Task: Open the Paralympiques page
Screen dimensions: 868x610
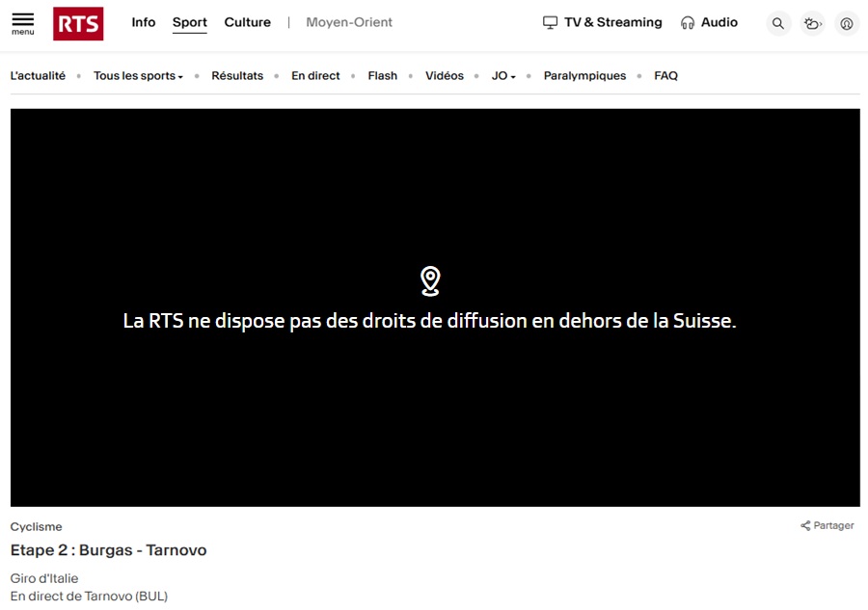Action: pos(584,76)
